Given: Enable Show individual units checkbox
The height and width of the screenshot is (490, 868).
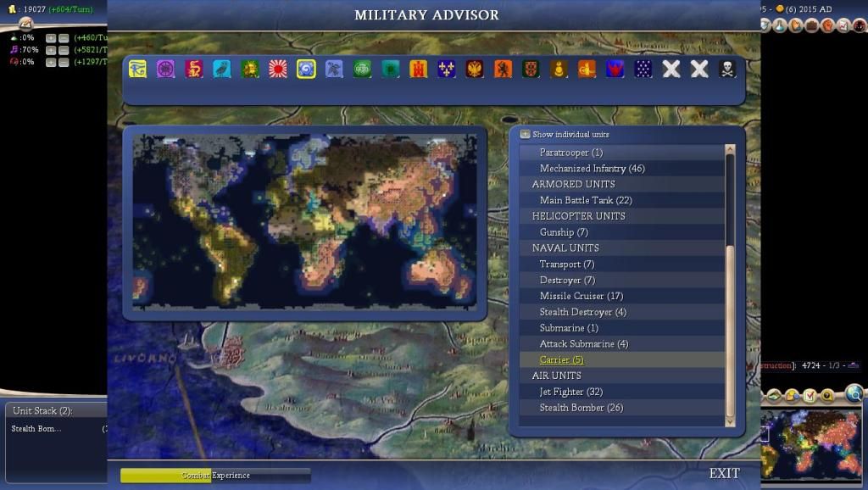Looking at the screenshot, I should tap(525, 135).
